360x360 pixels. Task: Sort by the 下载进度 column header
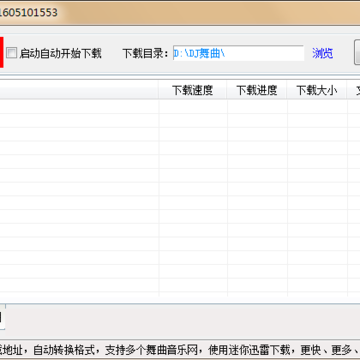(257, 90)
